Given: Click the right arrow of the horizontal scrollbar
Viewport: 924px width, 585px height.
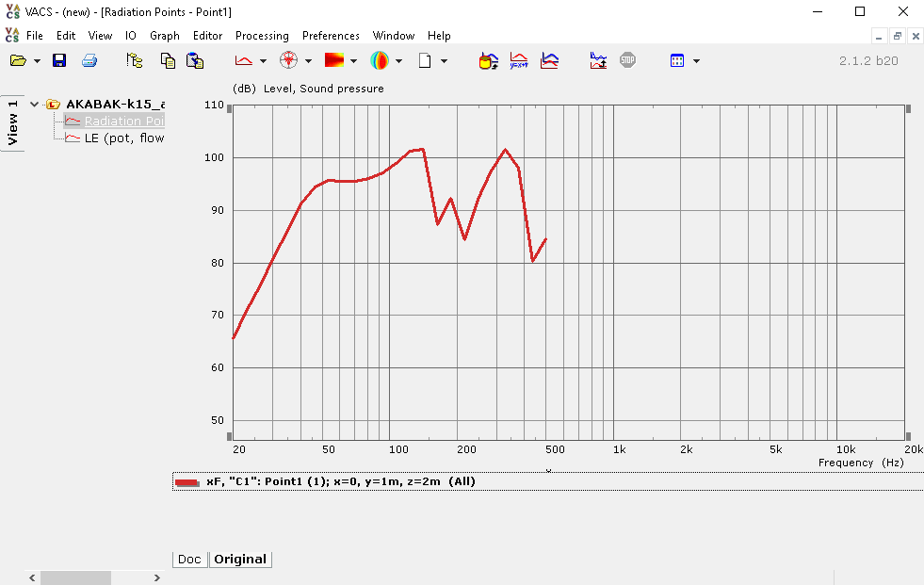Looking at the screenshot, I should [156, 577].
